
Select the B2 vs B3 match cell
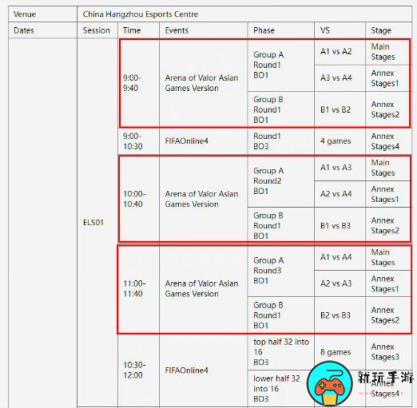point(340,315)
